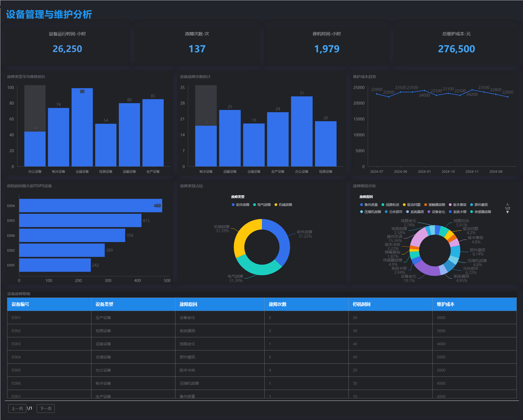Sort by the 设备类型 column header
The width and height of the screenshot is (523, 420).
[x=133, y=304]
